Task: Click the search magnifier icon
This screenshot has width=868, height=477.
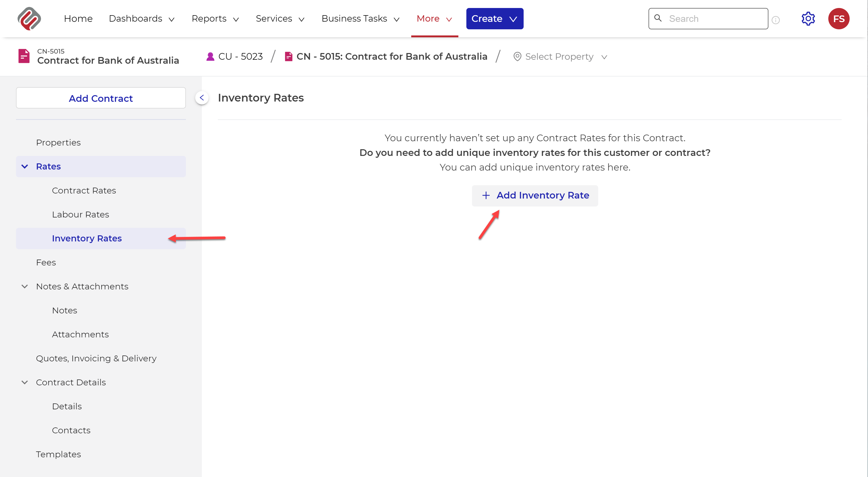Action: [x=657, y=18]
